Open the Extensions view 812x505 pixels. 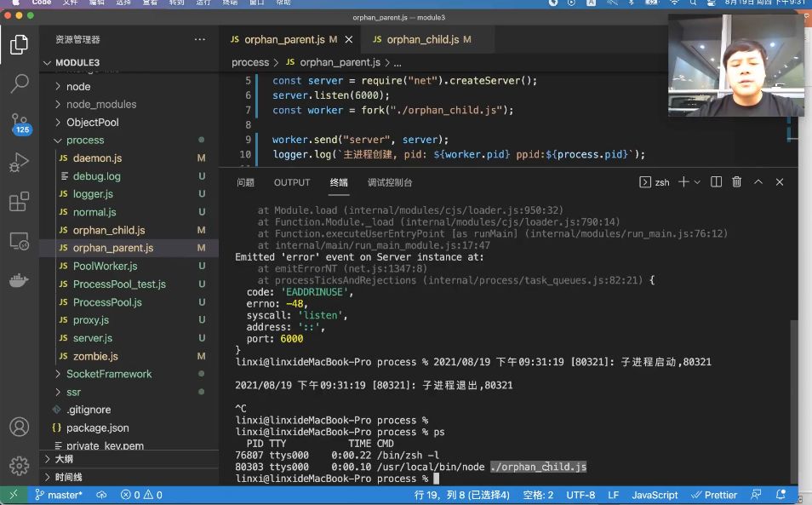point(20,202)
